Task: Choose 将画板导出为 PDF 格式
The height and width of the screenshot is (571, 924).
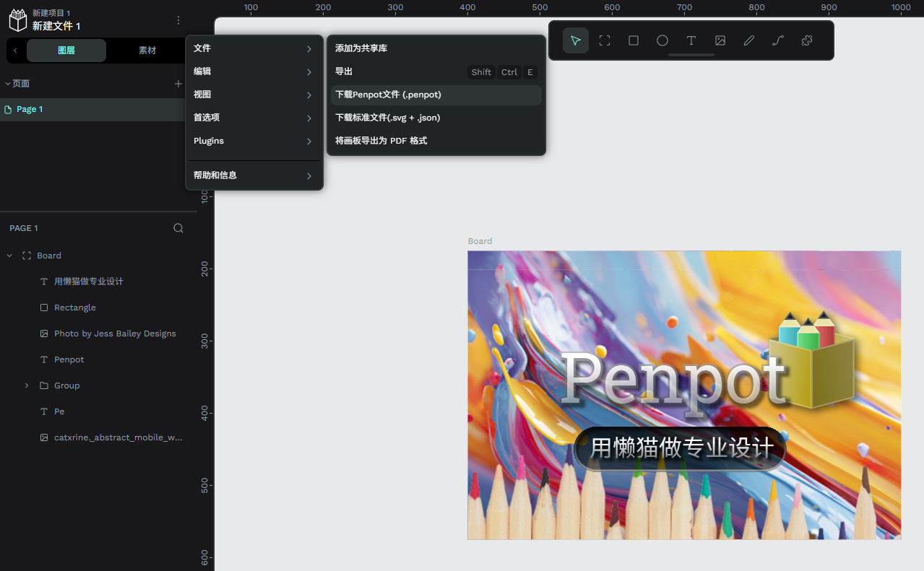Action: tap(436, 141)
